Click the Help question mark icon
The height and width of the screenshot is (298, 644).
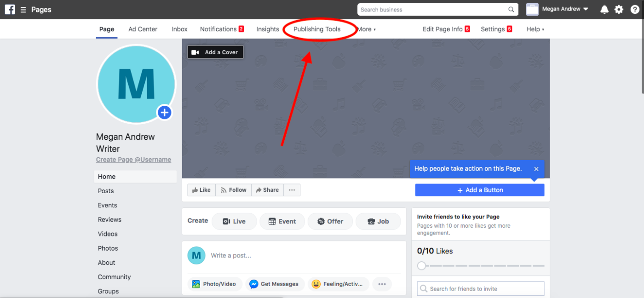tap(635, 9)
